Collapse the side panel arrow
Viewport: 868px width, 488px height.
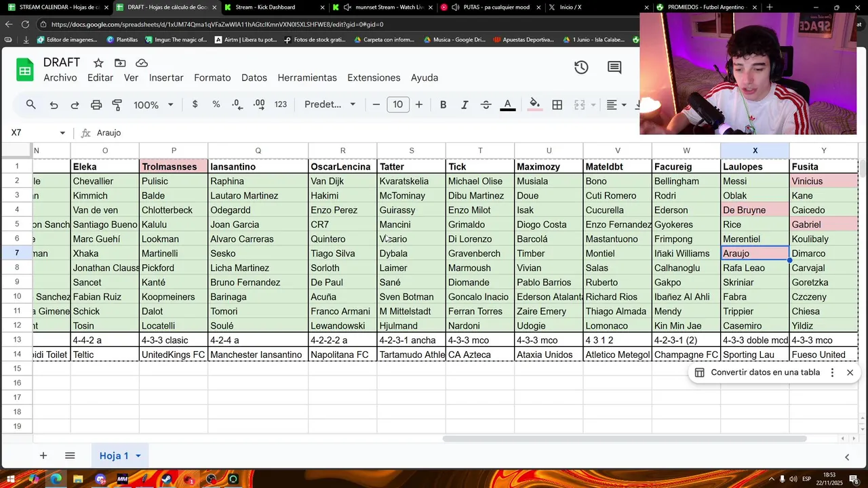coord(846,457)
